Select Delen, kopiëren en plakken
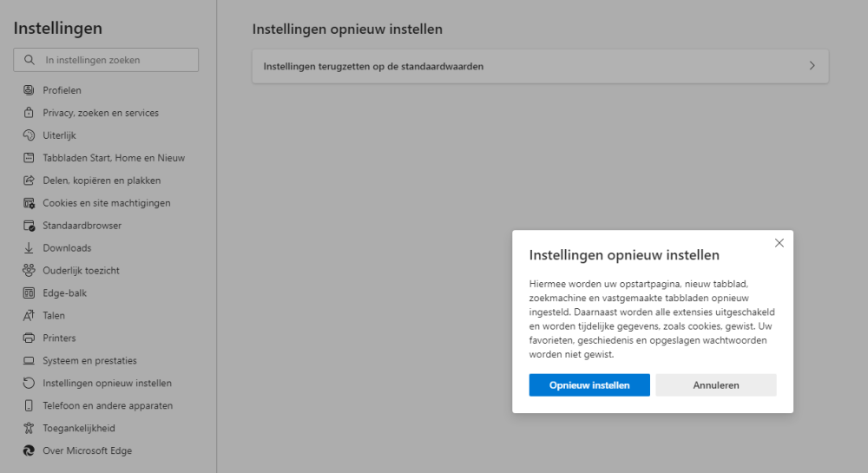 102,181
